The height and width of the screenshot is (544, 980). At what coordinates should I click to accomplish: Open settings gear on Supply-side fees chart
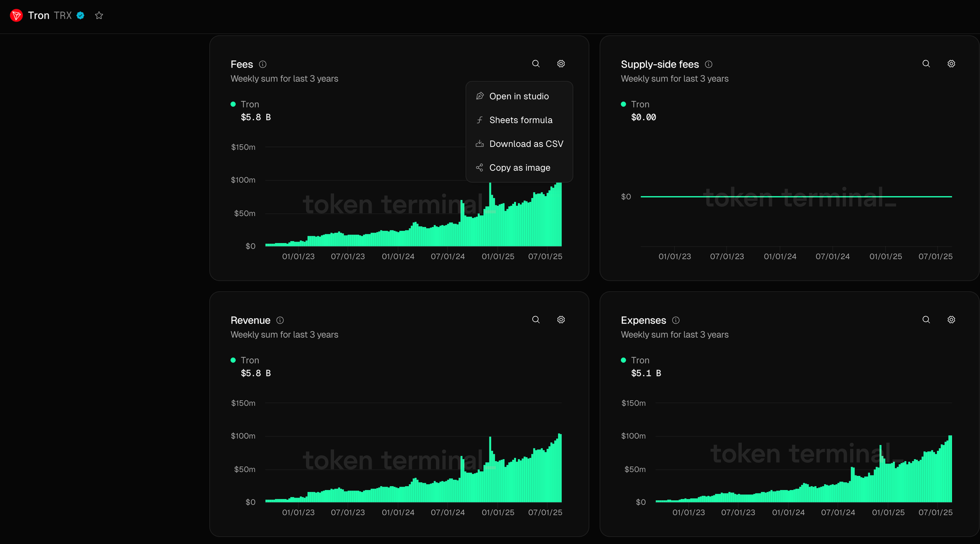[951, 64]
